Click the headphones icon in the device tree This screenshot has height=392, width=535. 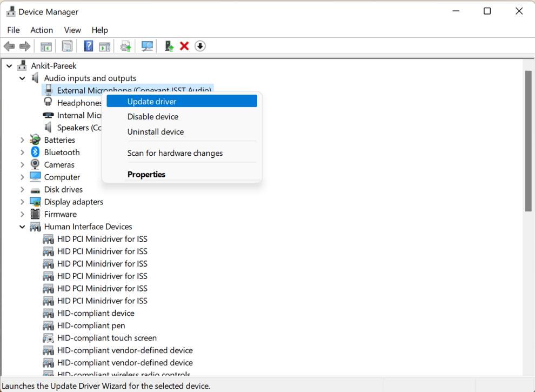click(48, 102)
